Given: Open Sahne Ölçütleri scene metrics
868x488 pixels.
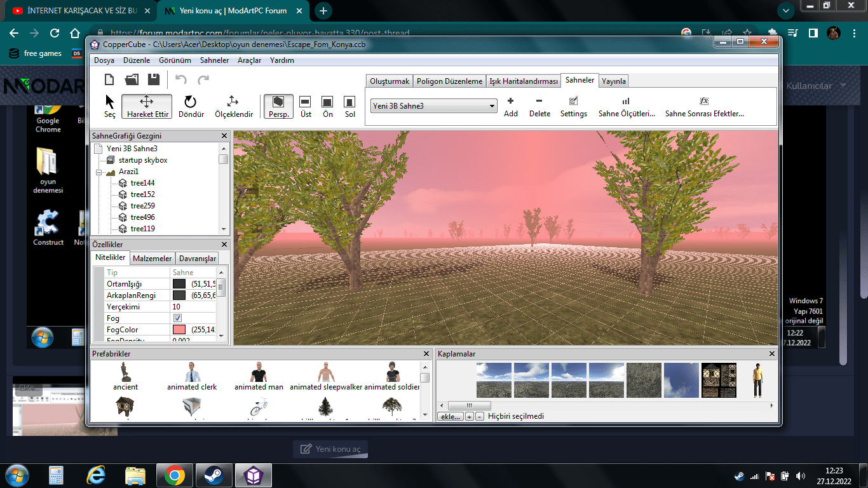Looking at the screenshot, I should pyautogui.click(x=627, y=107).
